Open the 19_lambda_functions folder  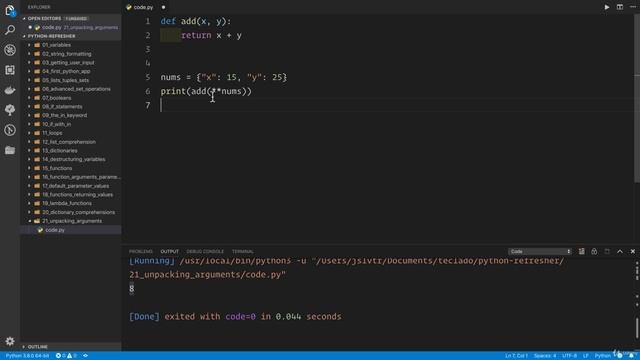pyautogui.click(x=71, y=203)
